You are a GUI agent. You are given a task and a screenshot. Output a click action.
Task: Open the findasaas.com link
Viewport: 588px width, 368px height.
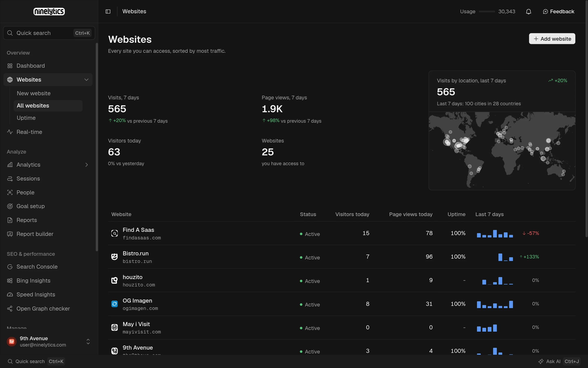pos(142,238)
